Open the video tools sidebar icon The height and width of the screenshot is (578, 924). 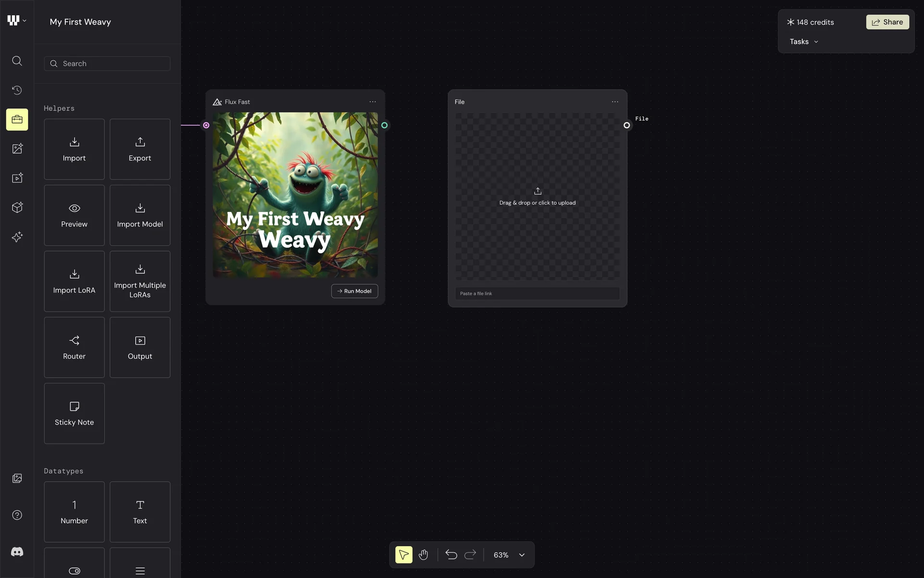[17, 178]
